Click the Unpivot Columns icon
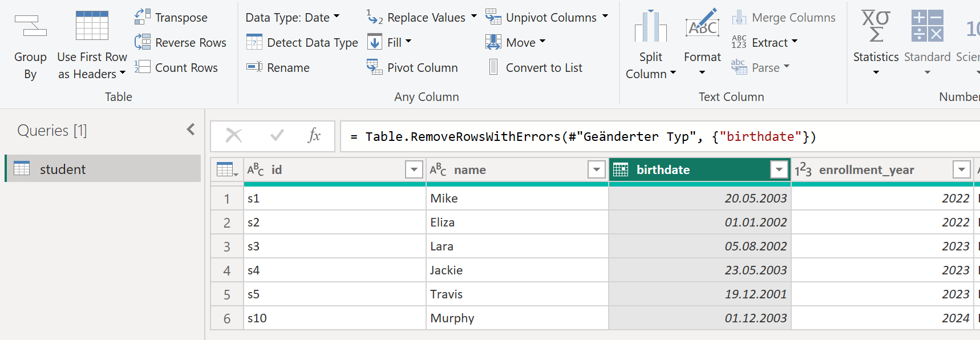Viewport: 980px width, 340px height. (493, 17)
